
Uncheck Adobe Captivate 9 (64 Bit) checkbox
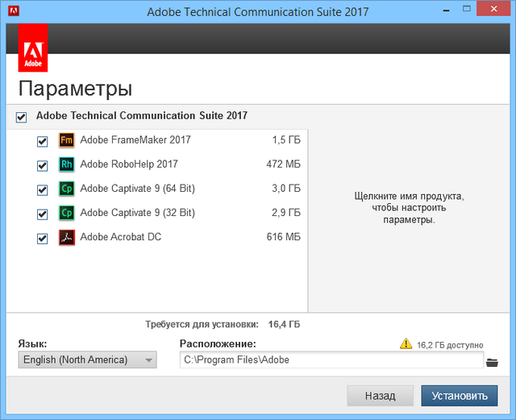pyautogui.click(x=43, y=190)
